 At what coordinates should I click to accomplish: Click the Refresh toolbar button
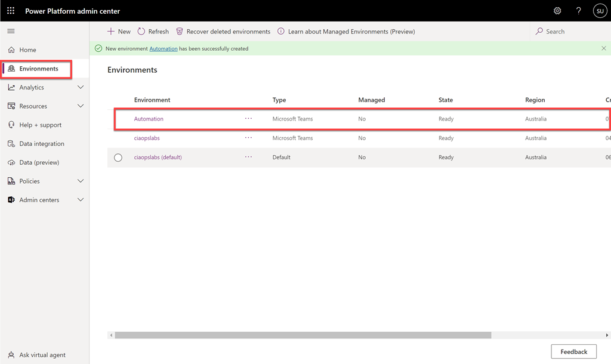click(x=153, y=32)
